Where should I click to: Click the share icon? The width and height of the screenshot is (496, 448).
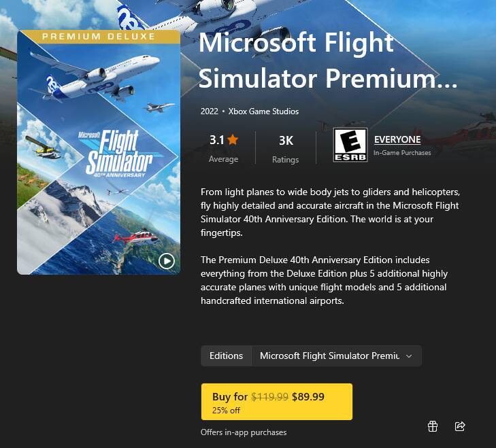[x=460, y=426]
